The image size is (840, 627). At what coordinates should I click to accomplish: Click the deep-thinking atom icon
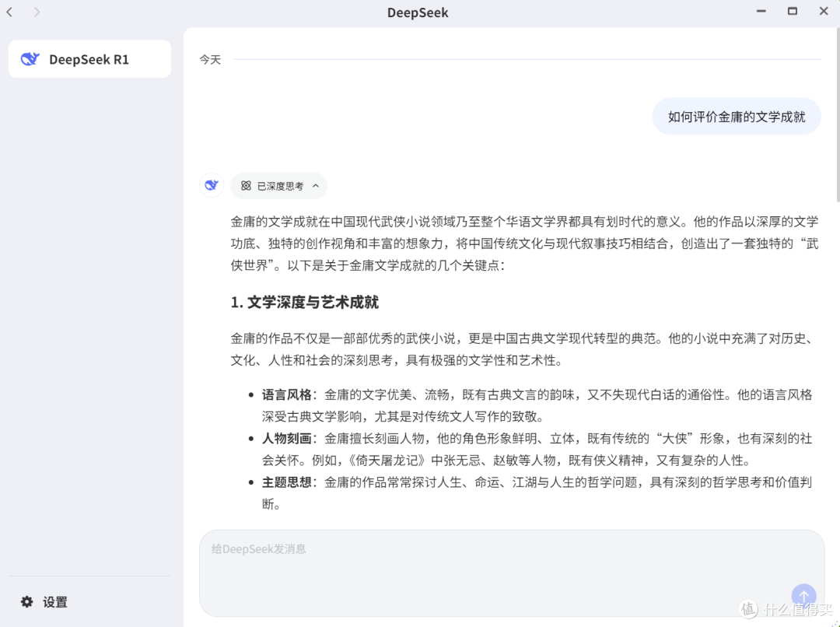coord(246,186)
